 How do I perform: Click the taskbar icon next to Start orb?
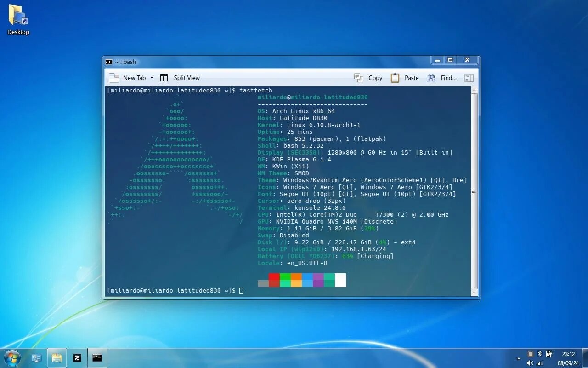pos(37,357)
